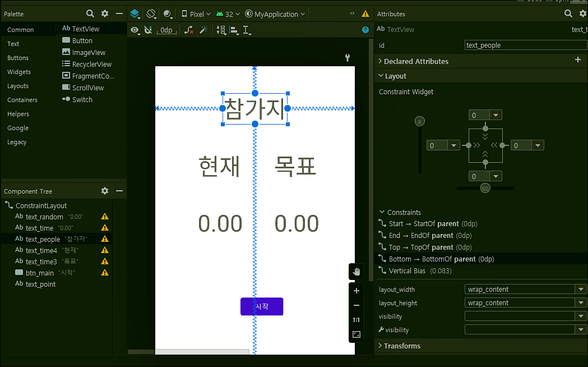Zoom out with minus button

(356, 305)
